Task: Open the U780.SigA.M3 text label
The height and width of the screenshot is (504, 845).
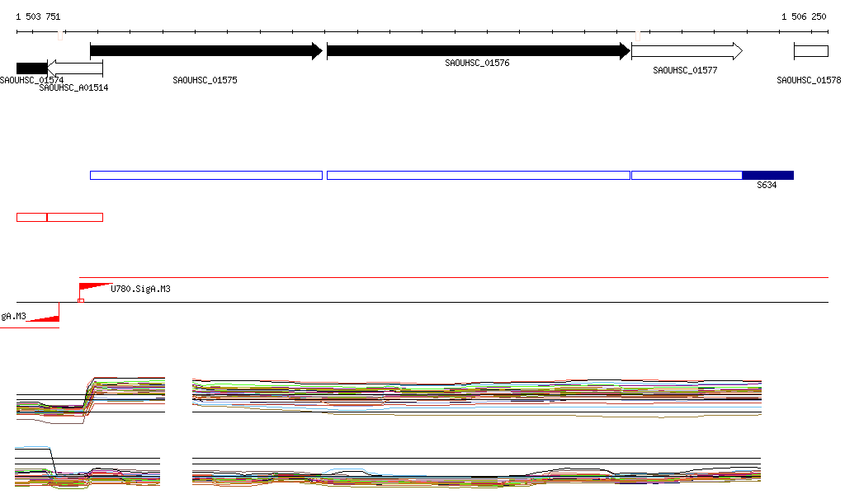Action: 141,290
